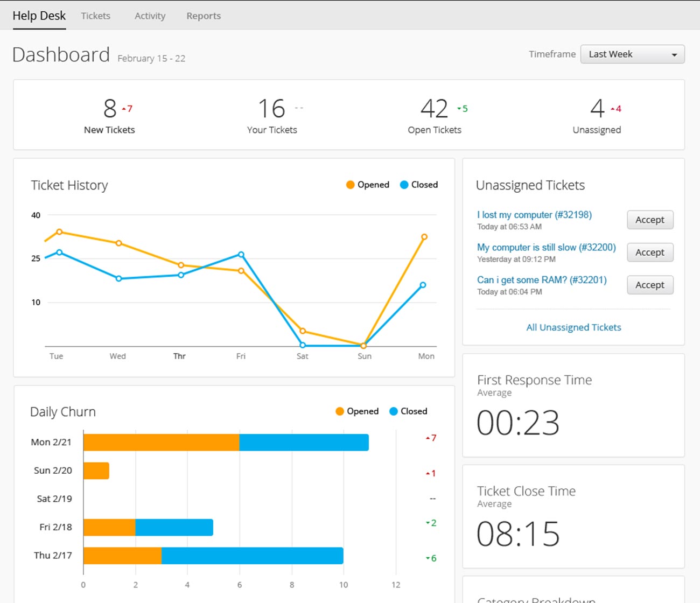
Task: Click the up-1 churn indicator for Sun 2/20
Action: click(x=431, y=474)
